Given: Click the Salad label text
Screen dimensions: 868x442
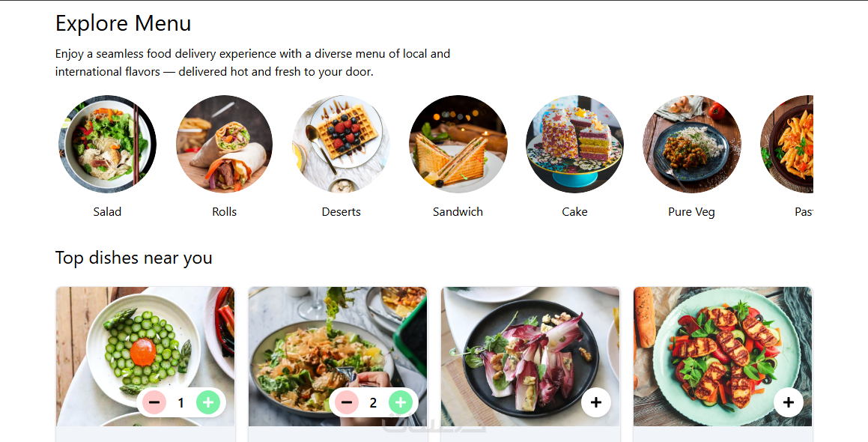Looking at the screenshot, I should pos(107,212).
